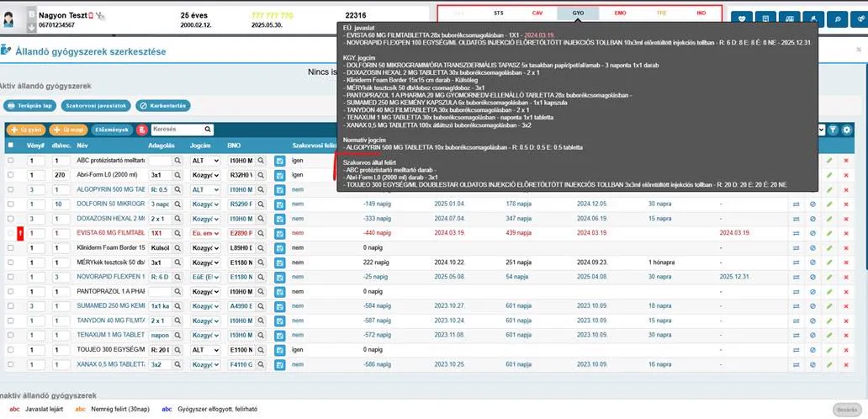Click swap arrows icon in TENAXUM row
Viewport: 868px width, 419px height.
(x=796, y=336)
